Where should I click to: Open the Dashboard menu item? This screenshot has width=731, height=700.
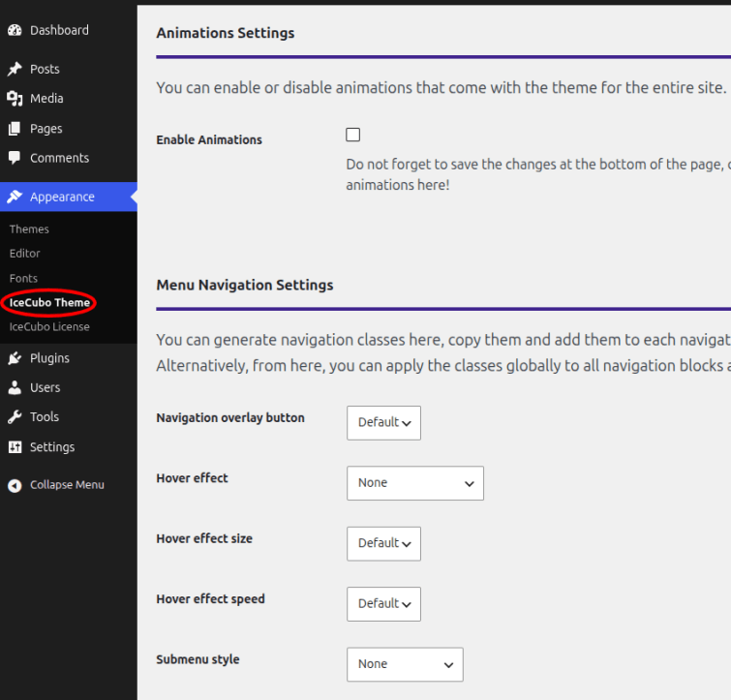pos(59,30)
